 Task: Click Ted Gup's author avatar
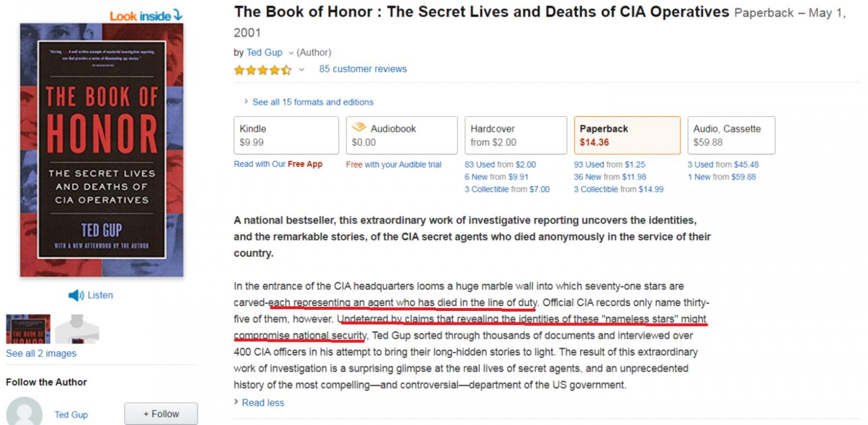[x=24, y=413]
